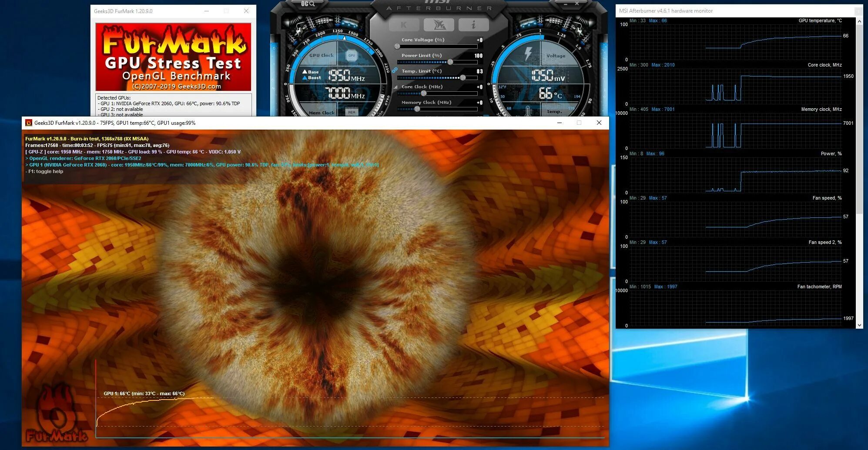Viewport: 868px width, 450px height.
Task: Click the scroll down arrow in hardware monitor
Action: [859, 325]
